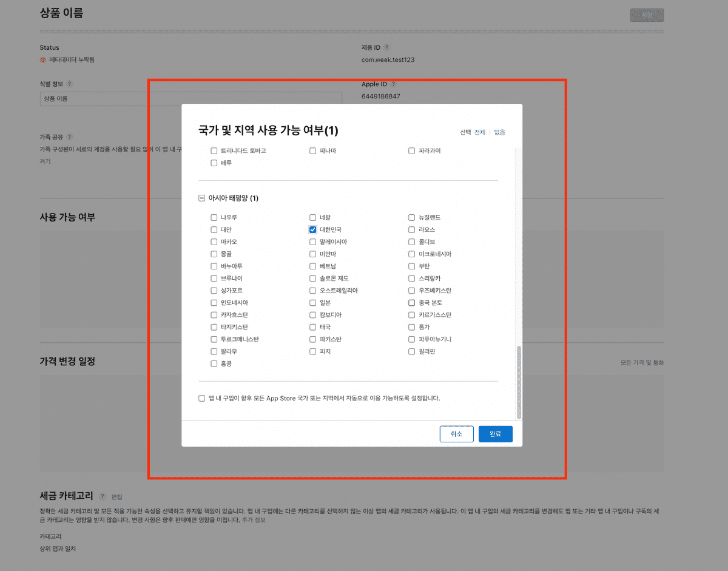Image resolution: width=728 pixels, height=571 pixels.
Task: Click help icon next to 식별 정보
Action: tap(69, 84)
